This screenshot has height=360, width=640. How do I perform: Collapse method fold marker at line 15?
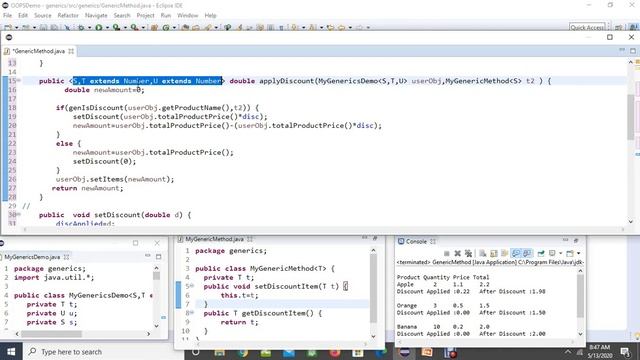tap(19, 81)
